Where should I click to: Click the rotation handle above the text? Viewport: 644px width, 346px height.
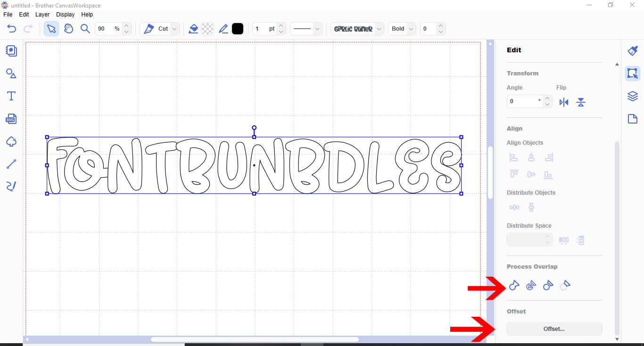pyautogui.click(x=254, y=128)
